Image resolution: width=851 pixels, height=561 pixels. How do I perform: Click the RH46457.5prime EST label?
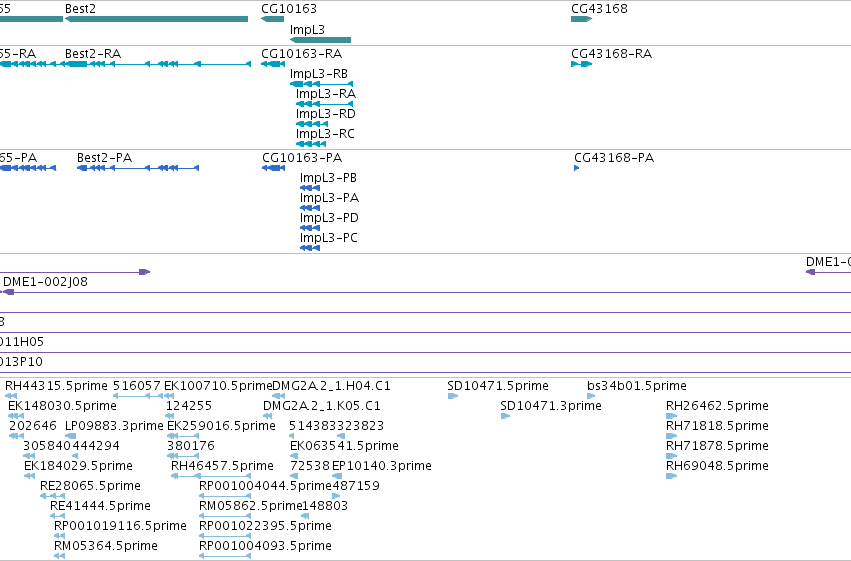coord(222,466)
